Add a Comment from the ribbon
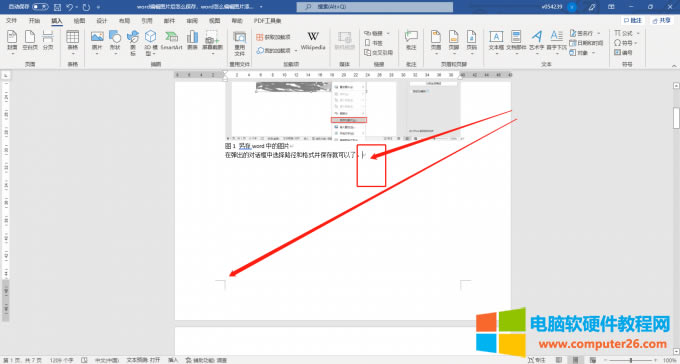Viewport: 680px width, 364px height. [411, 41]
